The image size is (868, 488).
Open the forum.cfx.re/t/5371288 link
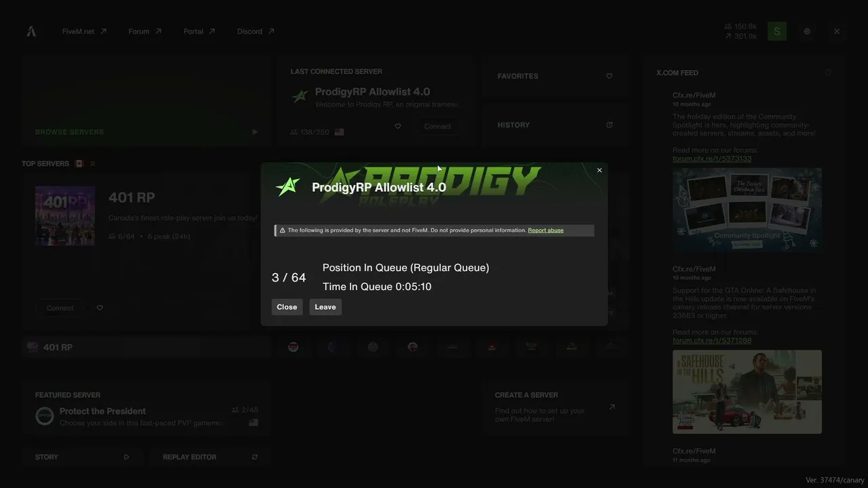click(x=712, y=340)
